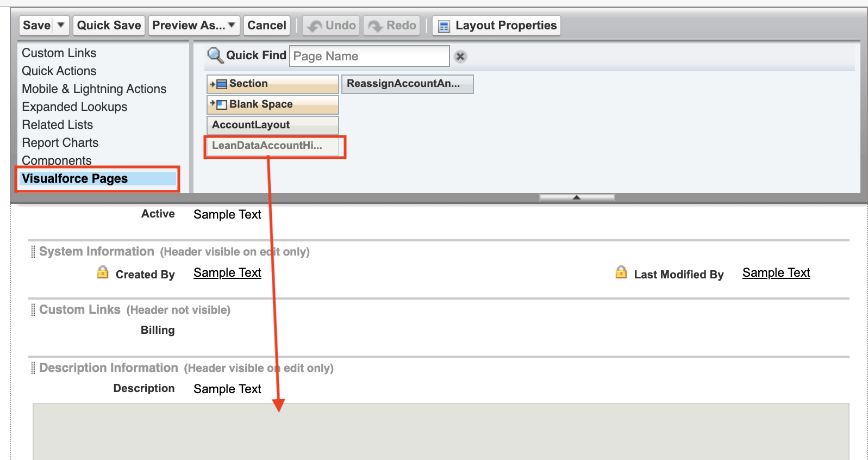The image size is (868, 460).
Task: Click the lock icon beside Created By
Action: 103,272
